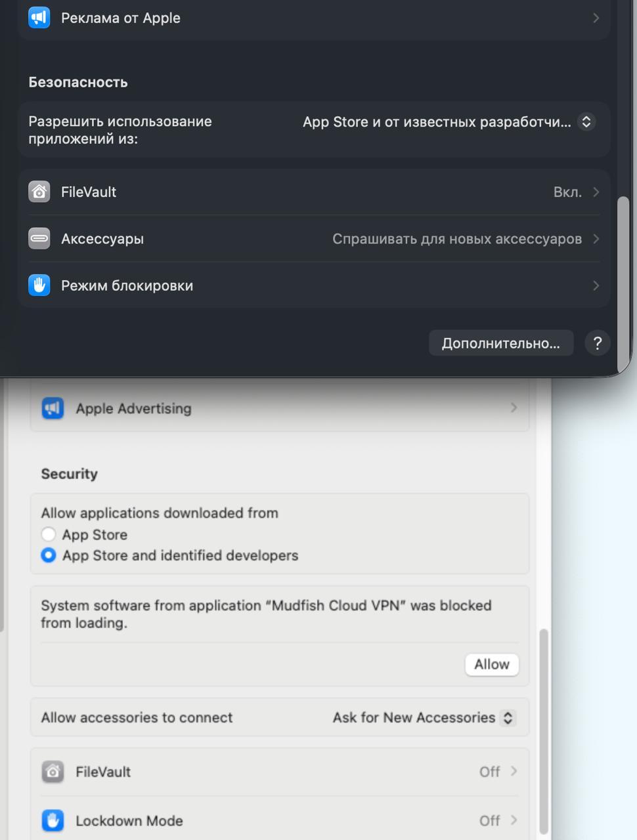The width and height of the screenshot is (637, 840).
Task: Click the Аксессуары accessory icon
Action: (39, 238)
